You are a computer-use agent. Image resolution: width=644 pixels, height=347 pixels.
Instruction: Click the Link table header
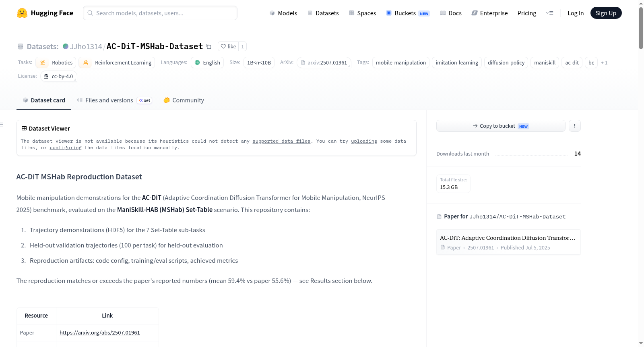107,316
